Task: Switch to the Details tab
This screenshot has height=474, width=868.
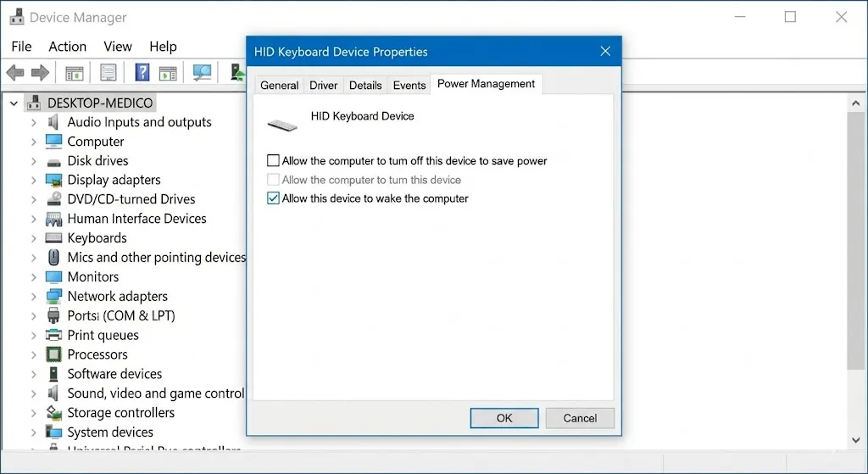Action: coord(365,86)
